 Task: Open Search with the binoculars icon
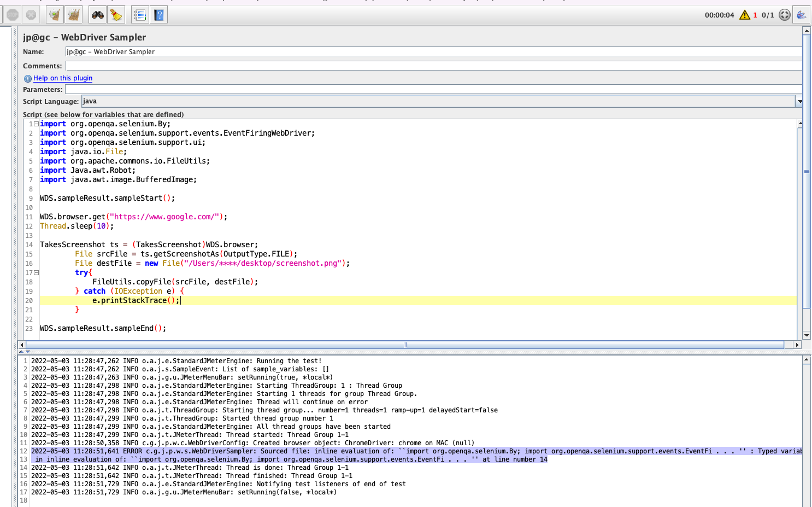click(98, 15)
